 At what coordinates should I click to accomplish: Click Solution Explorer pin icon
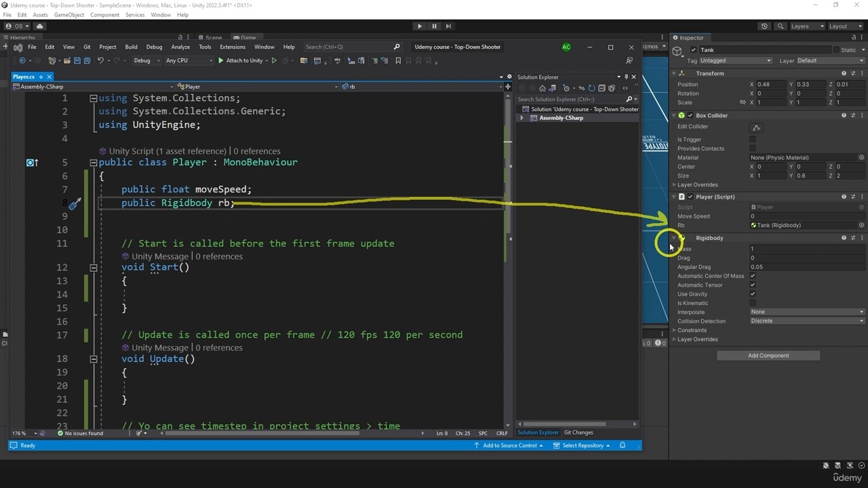tap(626, 77)
